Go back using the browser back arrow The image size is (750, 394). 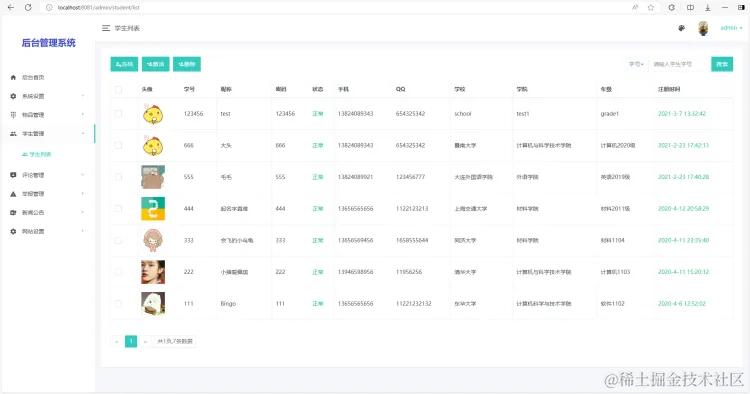coord(11,8)
